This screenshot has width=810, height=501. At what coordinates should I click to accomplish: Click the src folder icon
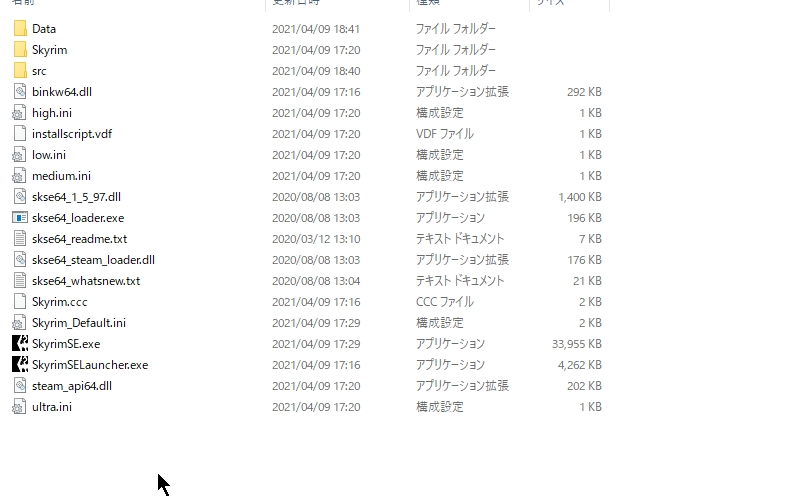tap(20, 71)
